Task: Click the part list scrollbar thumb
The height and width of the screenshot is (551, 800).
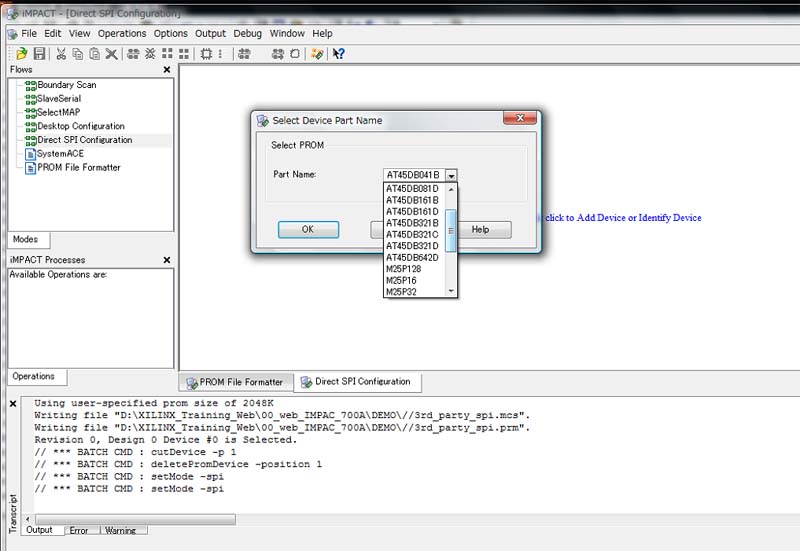Action: point(451,231)
